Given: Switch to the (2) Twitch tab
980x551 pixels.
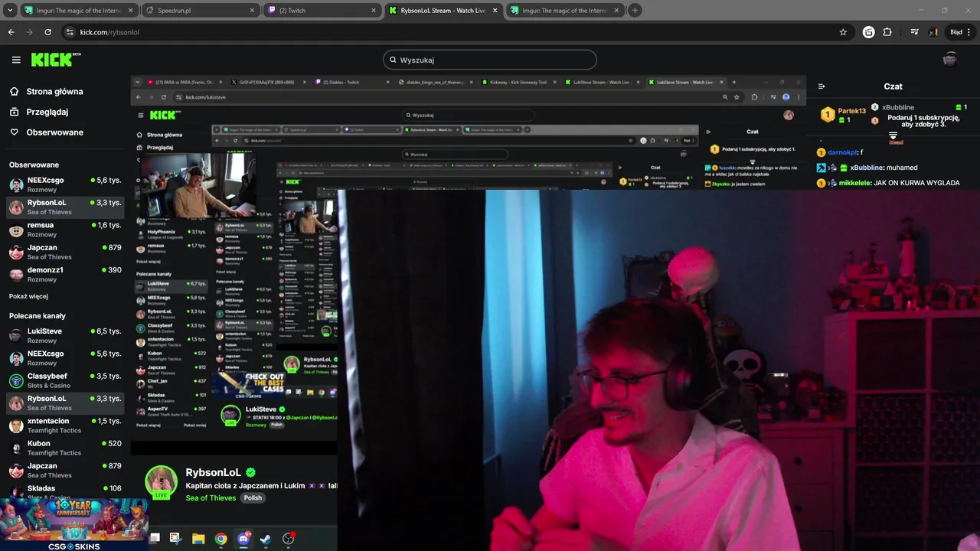Looking at the screenshot, I should click(322, 11).
